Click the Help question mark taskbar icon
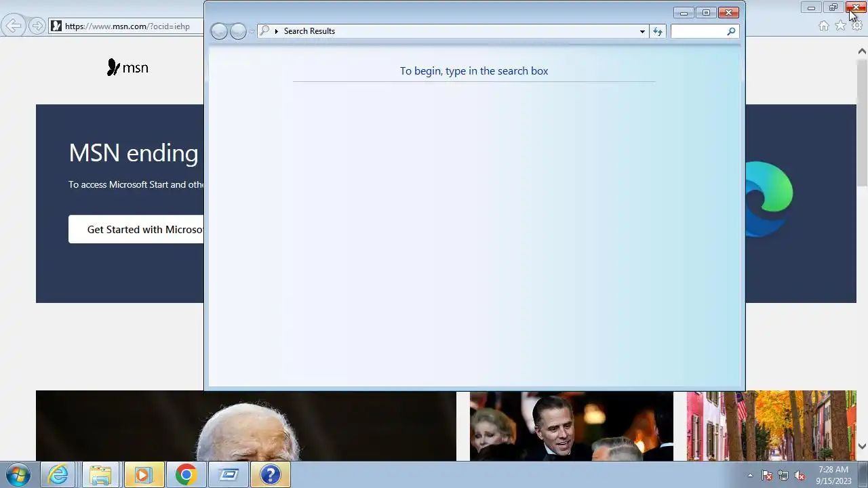The width and height of the screenshot is (868, 488). point(271,474)
